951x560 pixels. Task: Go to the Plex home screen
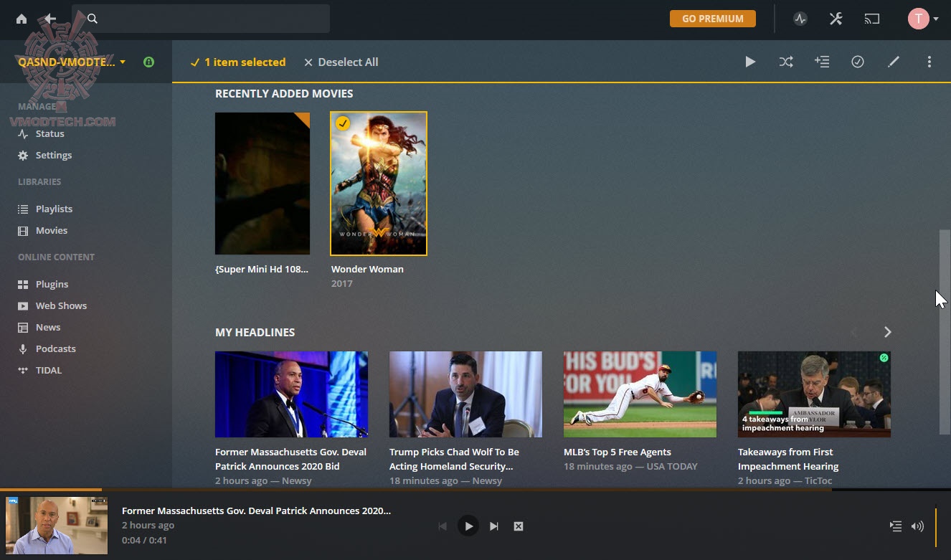coord(22,19)
